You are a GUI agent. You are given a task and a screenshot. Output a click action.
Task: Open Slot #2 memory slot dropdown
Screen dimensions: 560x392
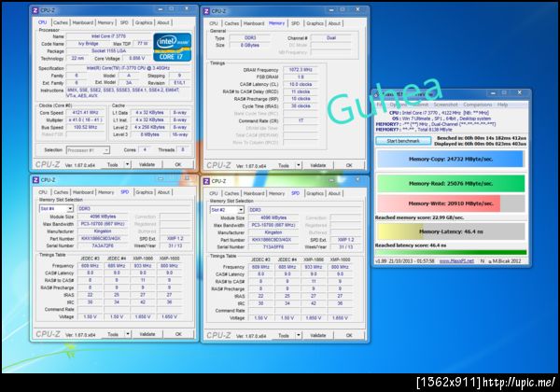click(x=227, y=210)
